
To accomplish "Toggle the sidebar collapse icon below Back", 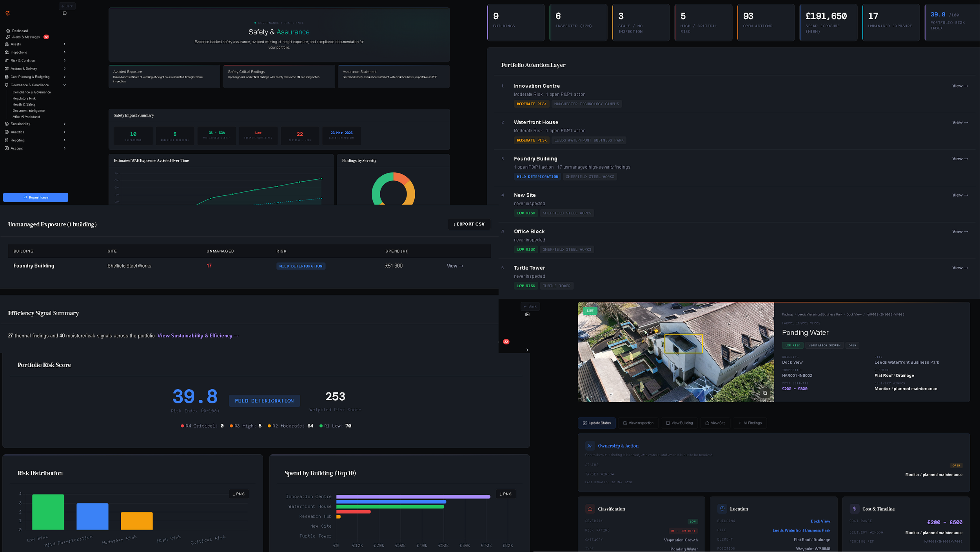I will pos(65,13).
